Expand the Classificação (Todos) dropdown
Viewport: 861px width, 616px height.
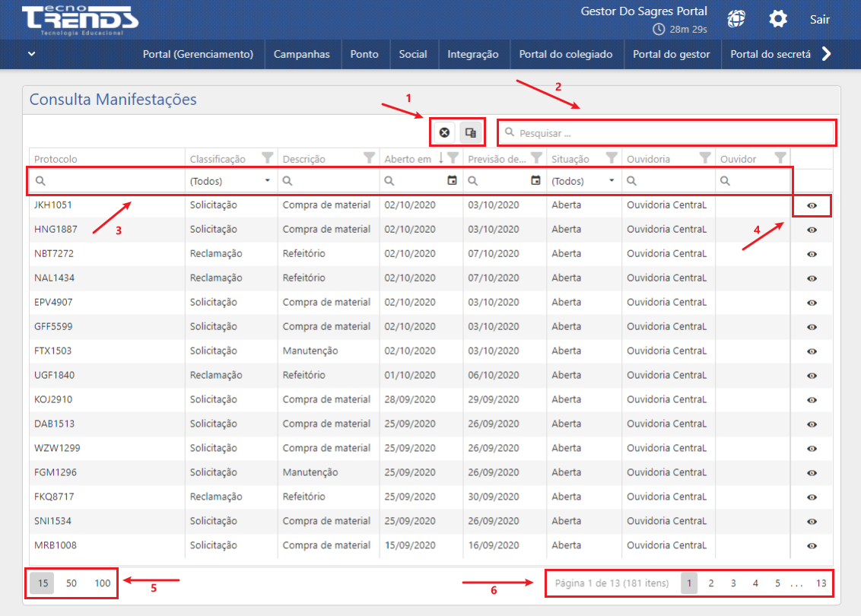[267, 181]
